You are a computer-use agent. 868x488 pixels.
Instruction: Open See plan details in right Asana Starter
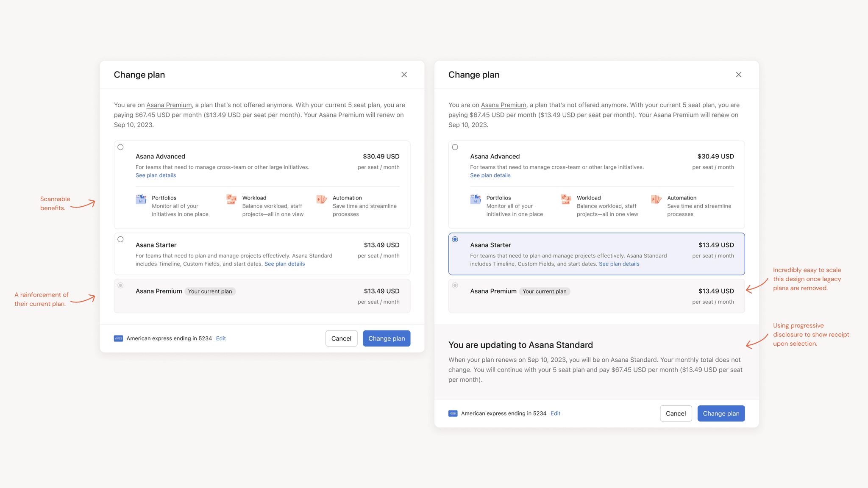click(619, 264)
